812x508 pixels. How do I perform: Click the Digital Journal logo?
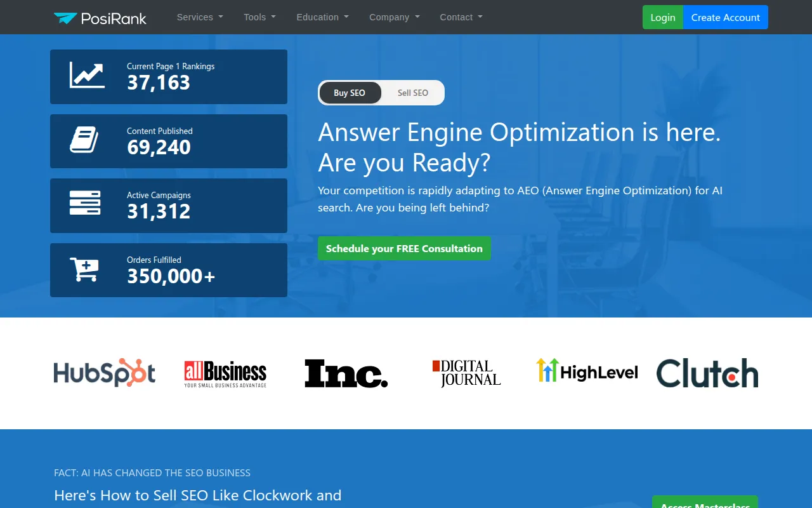[x=466, y=373]
